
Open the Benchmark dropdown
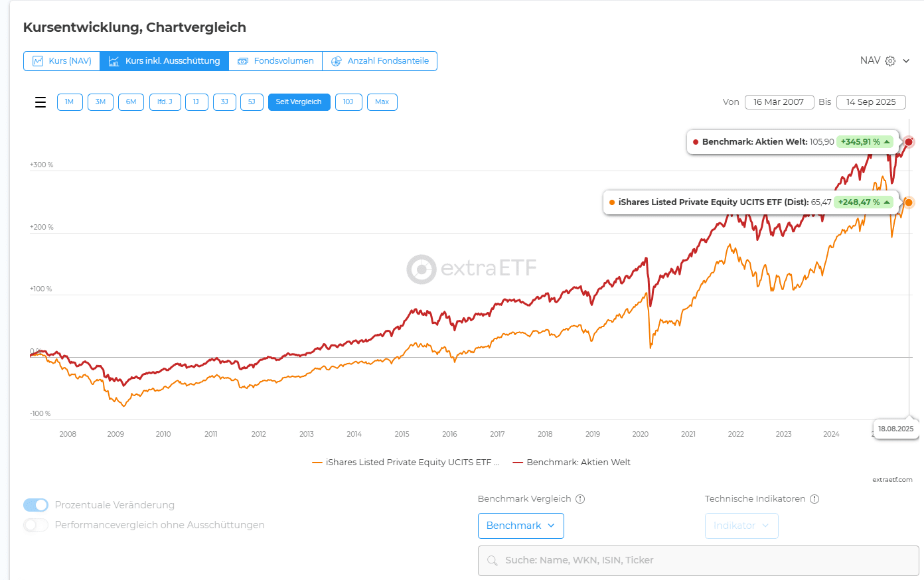pos(521,526)
